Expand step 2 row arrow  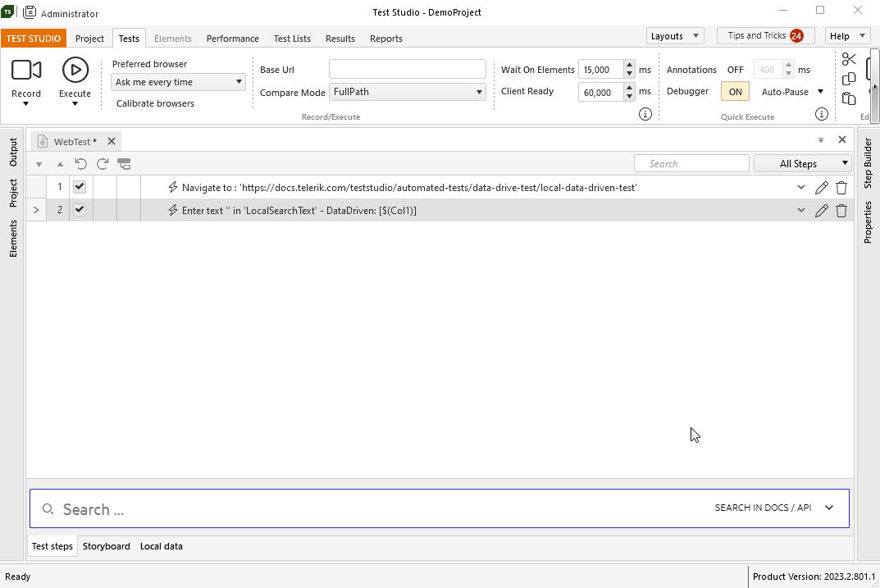pyautogui.click(x=36, y=210)
